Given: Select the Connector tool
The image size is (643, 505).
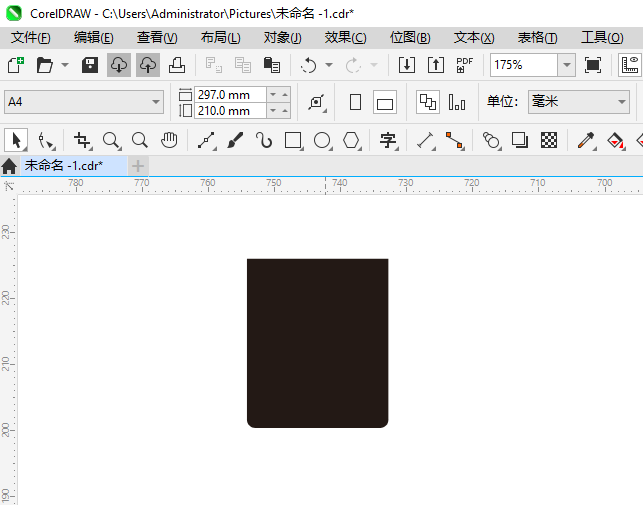Looking at the screenshot, I should 455,140.
